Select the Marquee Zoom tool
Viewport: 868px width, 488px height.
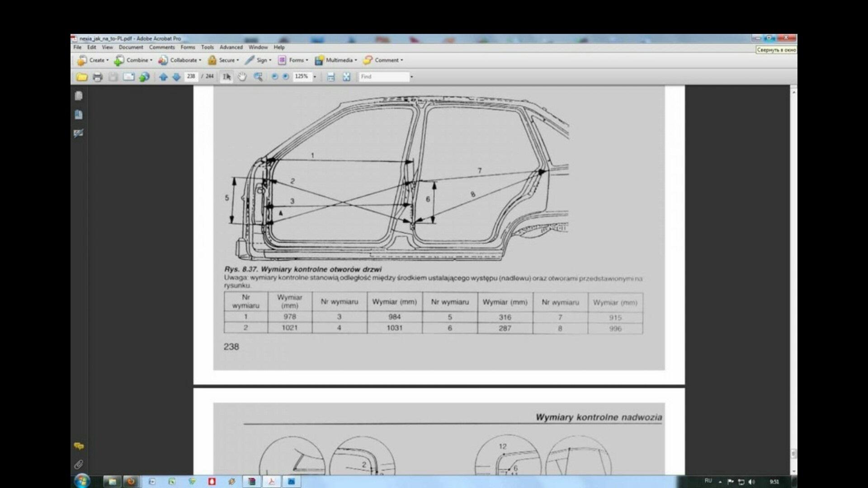[x=258, y=77]
